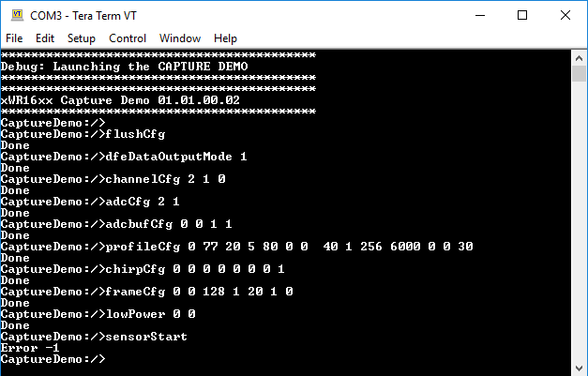Screen dimensions: 588x376
Task: Open the Help menu
Action: (225, 38)
